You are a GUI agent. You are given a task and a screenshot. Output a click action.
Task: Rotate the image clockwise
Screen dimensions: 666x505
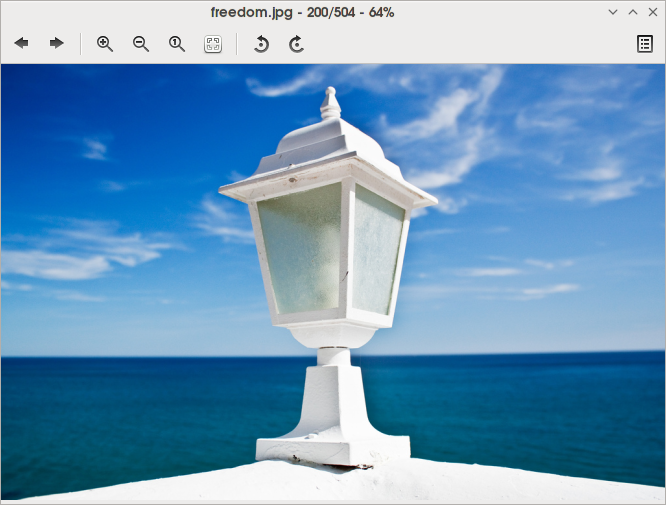coord(296,44)
